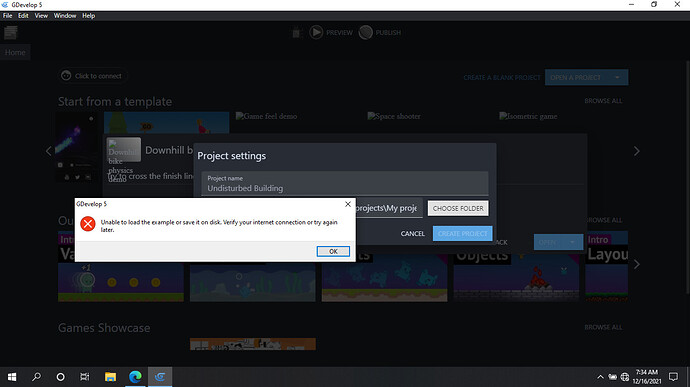Click the debugger icon left of Preview
Viewport: 690px width, 387px height.
[297, 33]
